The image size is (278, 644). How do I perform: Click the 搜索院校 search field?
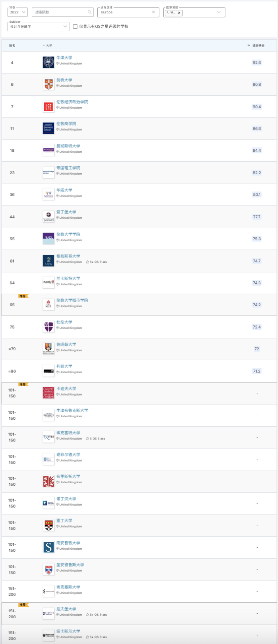(63, 12)
